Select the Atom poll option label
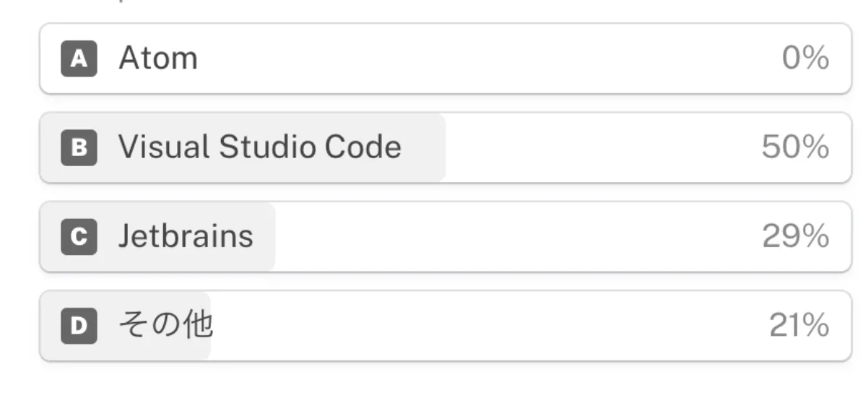Viewport: 868px width, 403px height. coord(158,58)
